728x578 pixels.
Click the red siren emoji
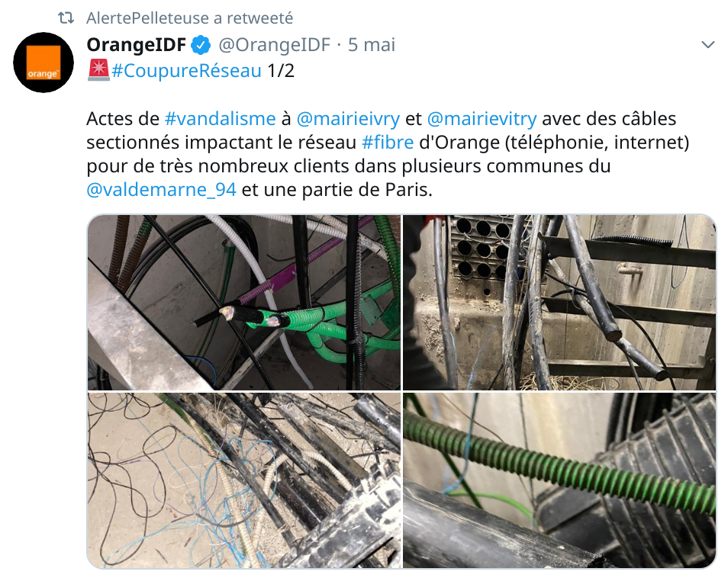tap(98, 70)
